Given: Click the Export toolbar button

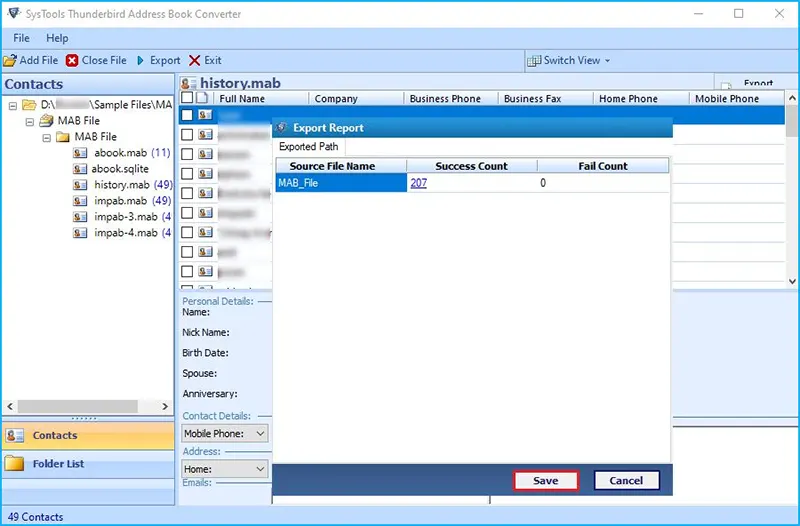Looking at the screenshot, I should click(x=159, y=60).
